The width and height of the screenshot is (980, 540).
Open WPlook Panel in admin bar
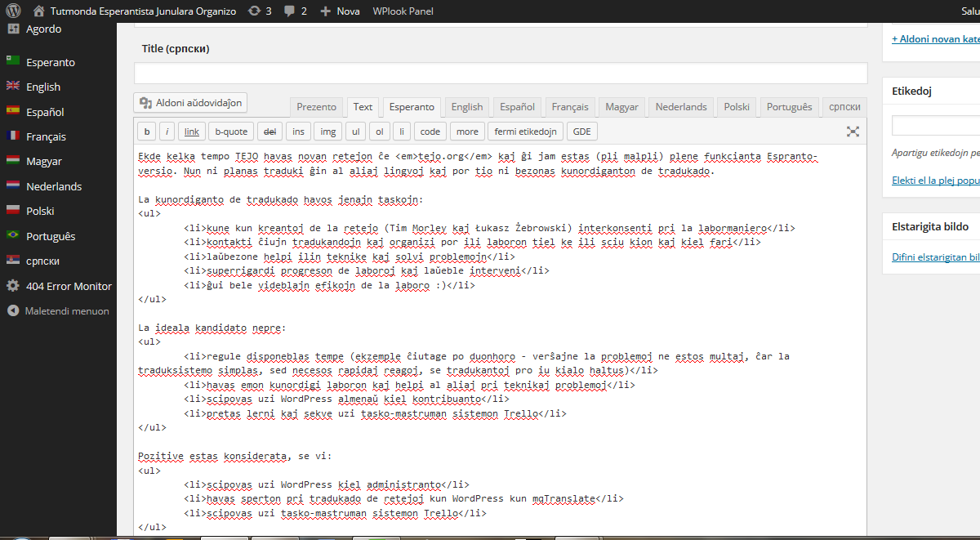[403, 11]
